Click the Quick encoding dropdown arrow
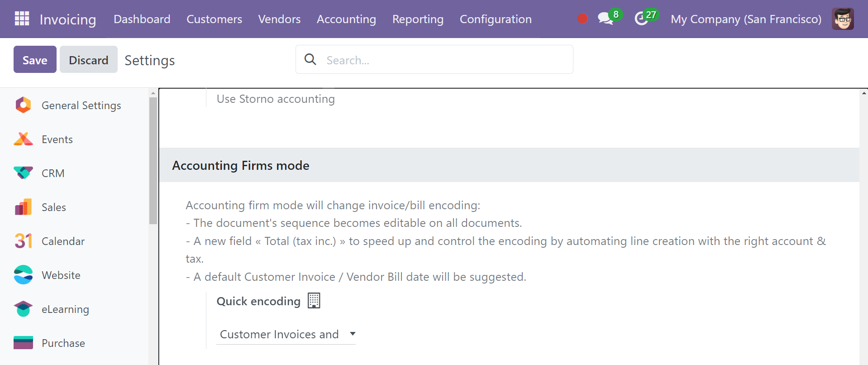Image resolution: width=868 pixels, height=365 pixels. pyautogui.click(x=353, y=334)
